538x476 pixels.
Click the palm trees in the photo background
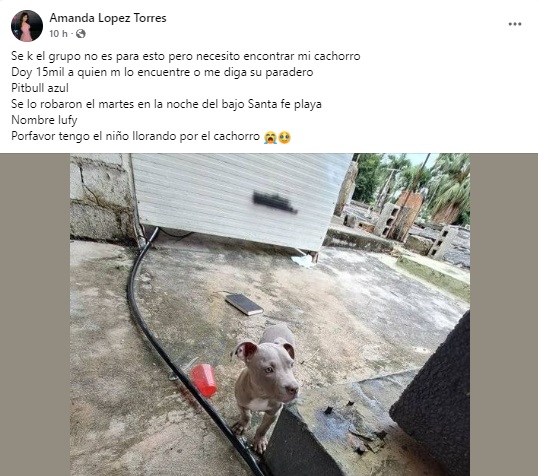pyautogui.click(x=446, y=185)
